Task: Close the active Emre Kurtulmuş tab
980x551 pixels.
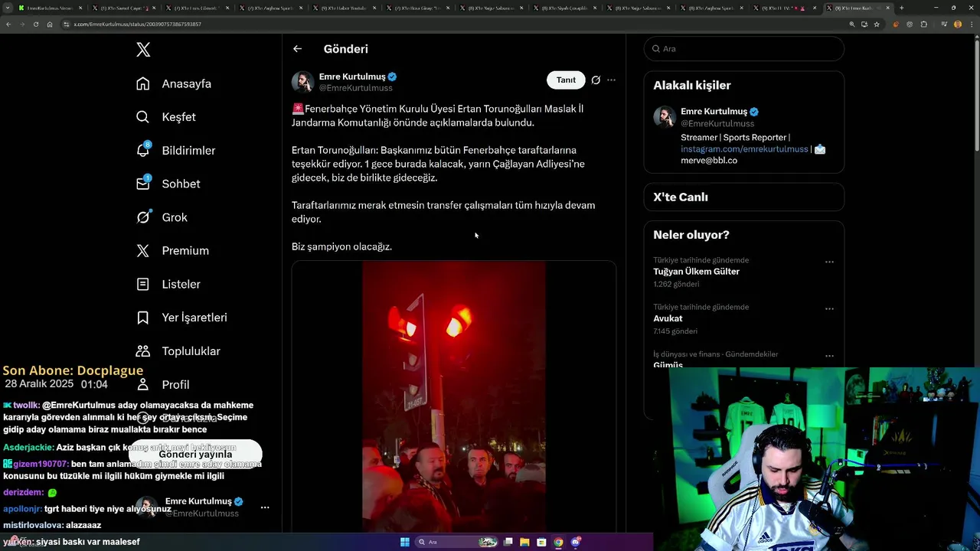Action: 888,8
